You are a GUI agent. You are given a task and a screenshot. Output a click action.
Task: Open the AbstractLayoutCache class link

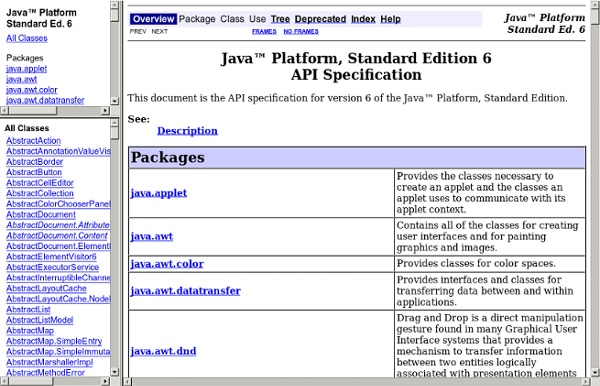[46, 288]
